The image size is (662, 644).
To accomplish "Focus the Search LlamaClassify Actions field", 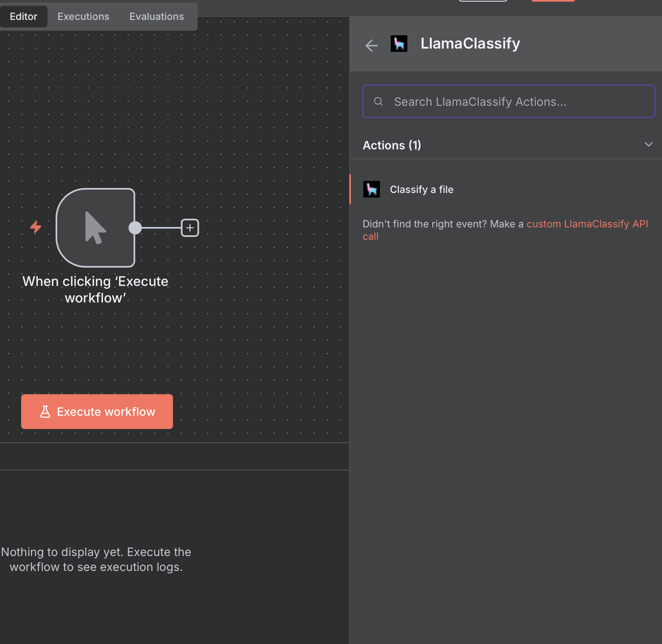I will click(x=514, y=102).
